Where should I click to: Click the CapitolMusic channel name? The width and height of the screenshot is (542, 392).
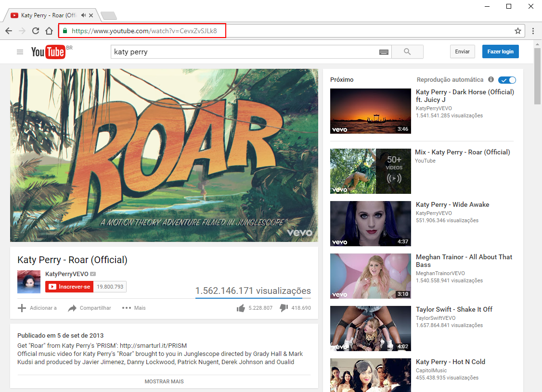click(431, 370)
